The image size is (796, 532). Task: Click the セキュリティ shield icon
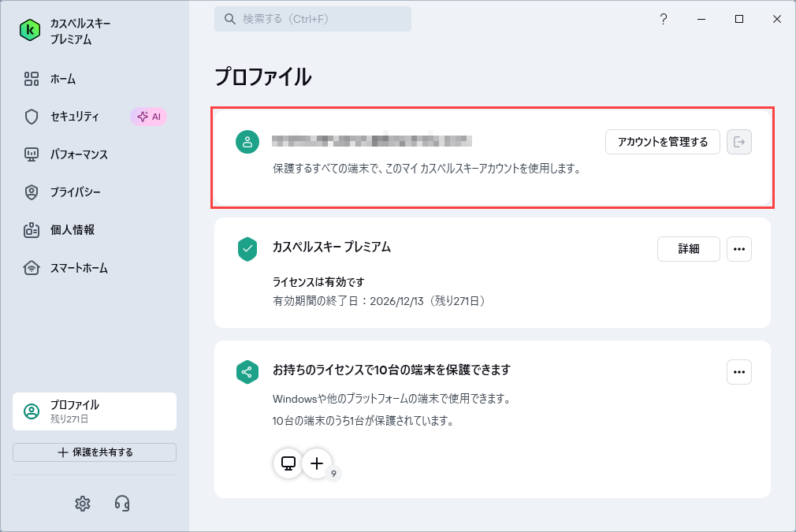pyautogui.click(x=32, y=117)
